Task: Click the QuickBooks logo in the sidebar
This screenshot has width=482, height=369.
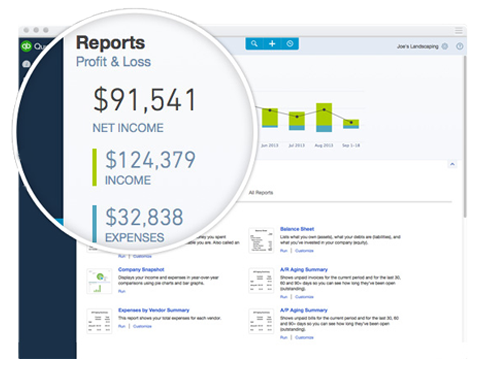Action: (26, 46)
